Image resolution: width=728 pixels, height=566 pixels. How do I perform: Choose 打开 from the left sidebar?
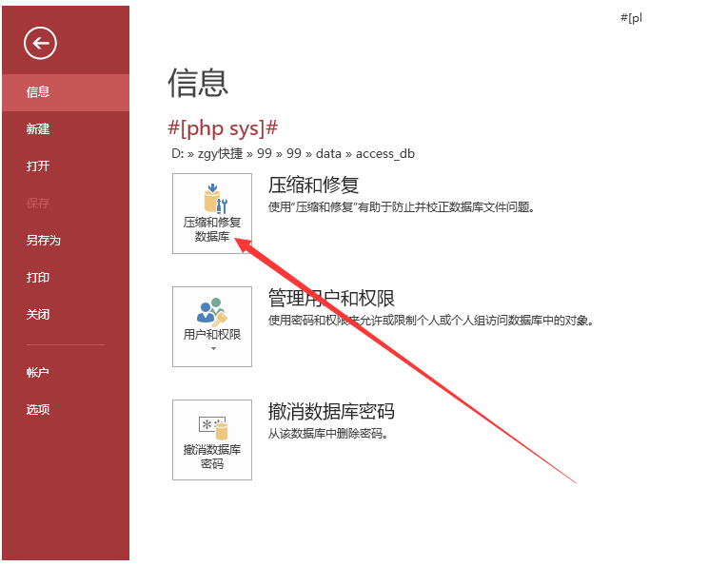tap(38, 166)
